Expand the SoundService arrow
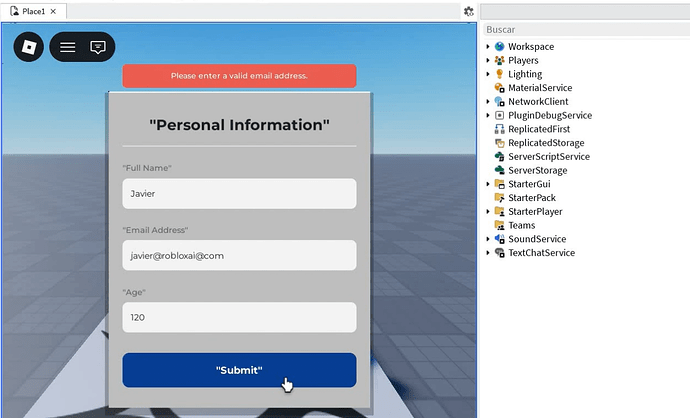This screenshot has height=418, width=690. [x=488, y=239]
